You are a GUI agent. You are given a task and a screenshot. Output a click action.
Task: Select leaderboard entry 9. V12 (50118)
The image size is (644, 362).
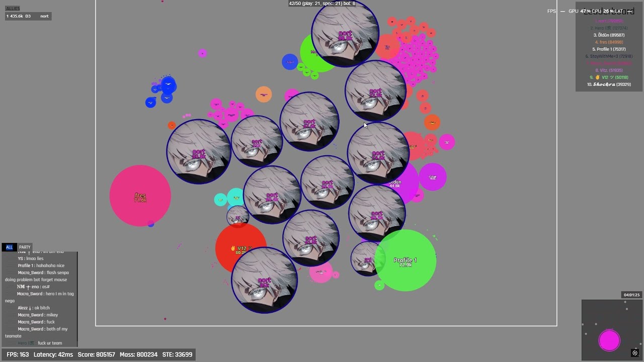(x=609, y=77)
